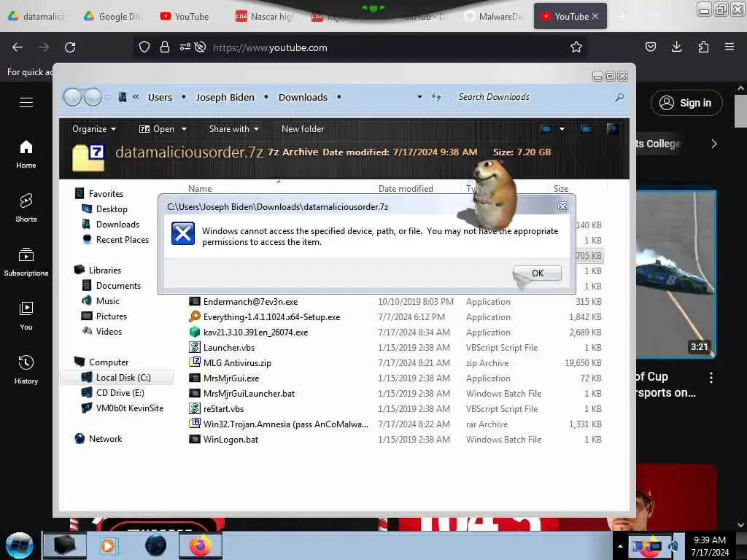Open the browser downloads arrow icon
The height and width of the screenshot is (560, 747).
[x=676, y=47]
